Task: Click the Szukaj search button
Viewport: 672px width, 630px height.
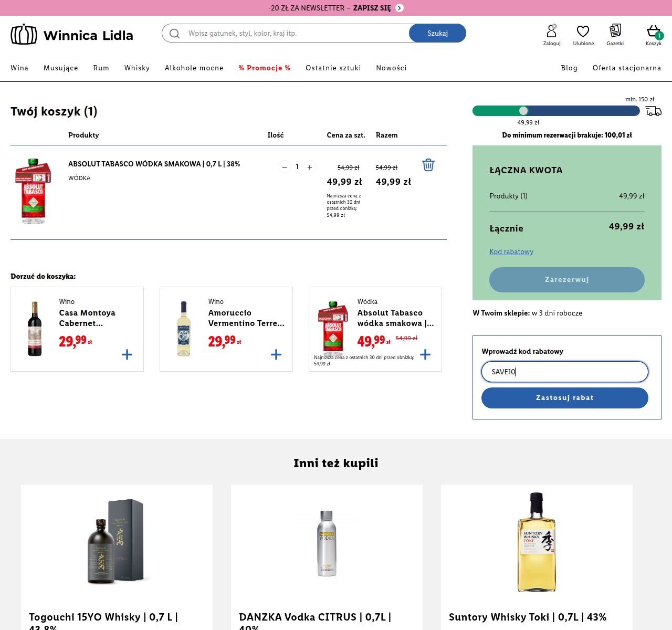Action: (x=437, y=33)
